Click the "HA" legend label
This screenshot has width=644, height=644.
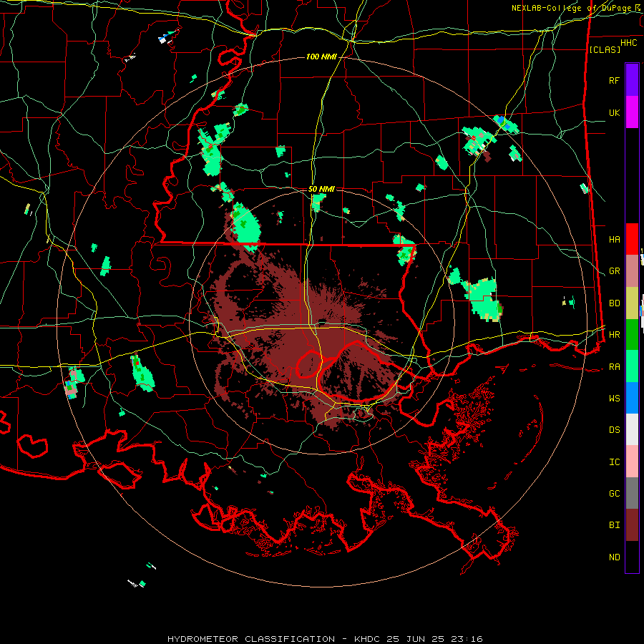click(x=614, y=239)
